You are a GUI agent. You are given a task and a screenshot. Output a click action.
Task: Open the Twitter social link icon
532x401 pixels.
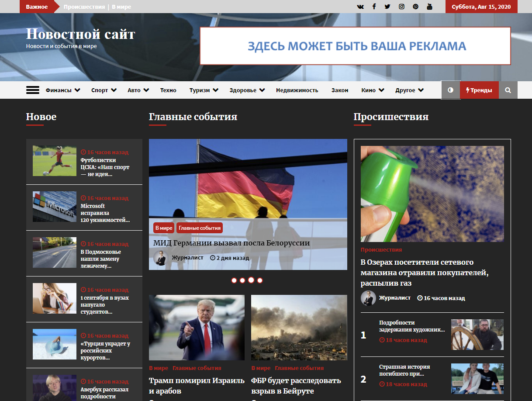point(387,7)
